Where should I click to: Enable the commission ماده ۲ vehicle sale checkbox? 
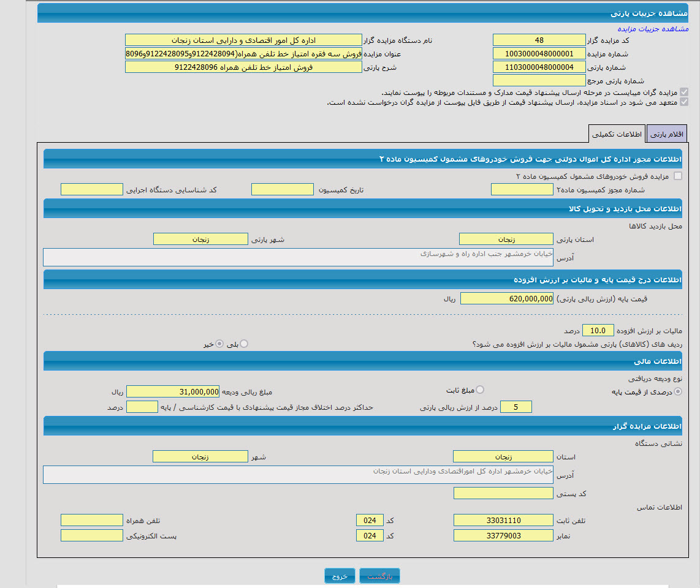click(x=677, y=176)
